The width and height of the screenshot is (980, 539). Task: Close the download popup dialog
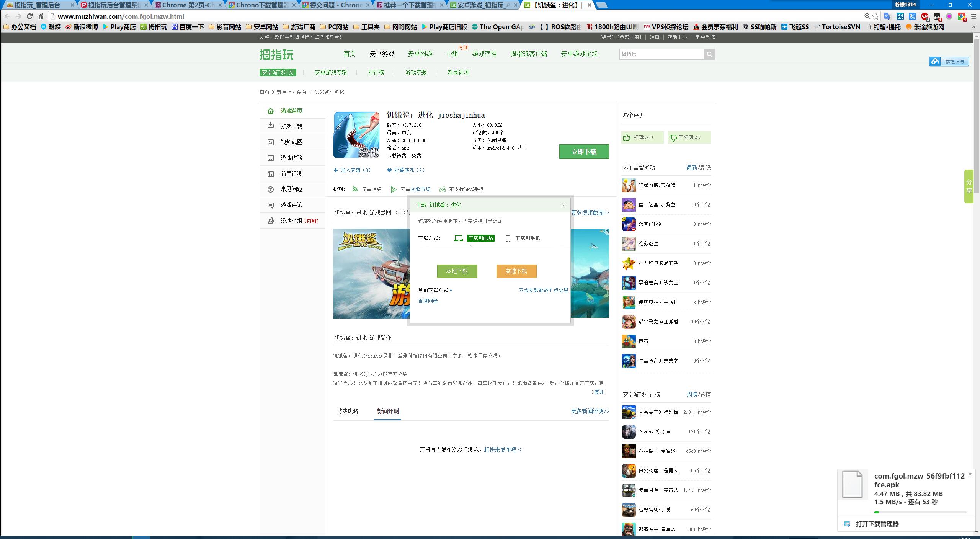tap(564, 205)
